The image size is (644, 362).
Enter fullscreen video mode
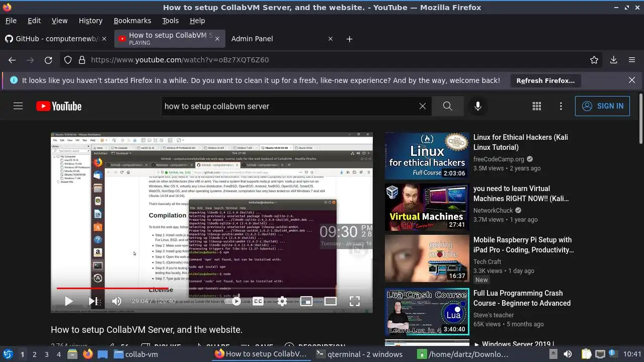click(355, 301)
